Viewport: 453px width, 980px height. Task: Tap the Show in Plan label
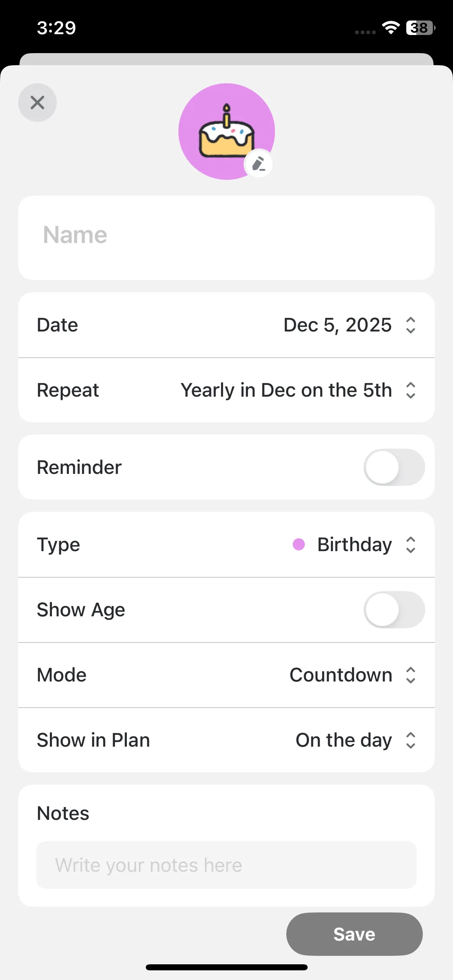[x=93, y=740]
